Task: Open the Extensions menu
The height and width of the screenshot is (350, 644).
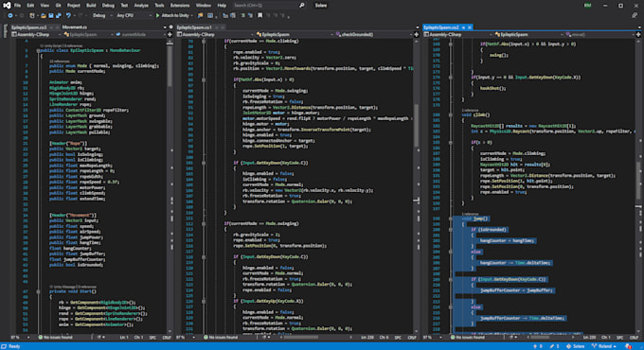Action: [180, 6]
